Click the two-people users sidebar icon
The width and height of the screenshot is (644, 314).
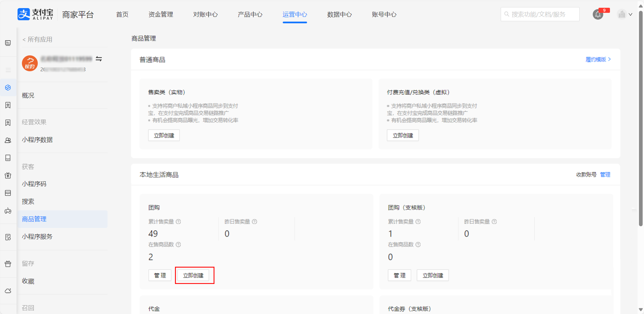(8, 140)
